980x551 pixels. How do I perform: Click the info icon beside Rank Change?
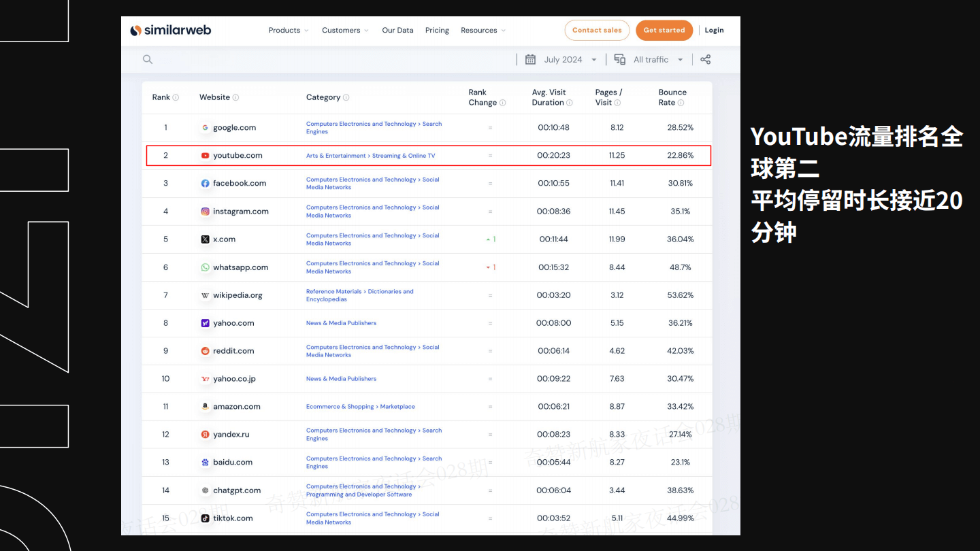click(x=503, y=103)
